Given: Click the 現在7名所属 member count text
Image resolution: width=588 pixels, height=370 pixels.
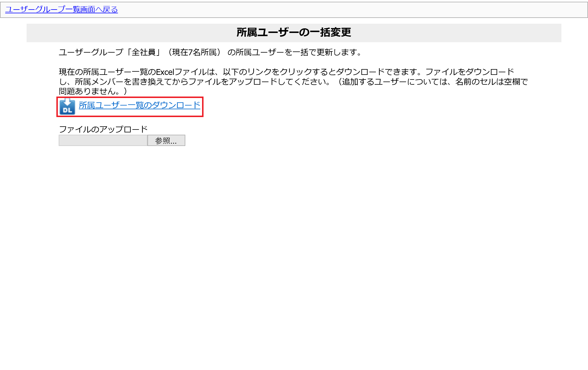Looking at the screenshot, I should pyautogui.click(x=195, y=52).
